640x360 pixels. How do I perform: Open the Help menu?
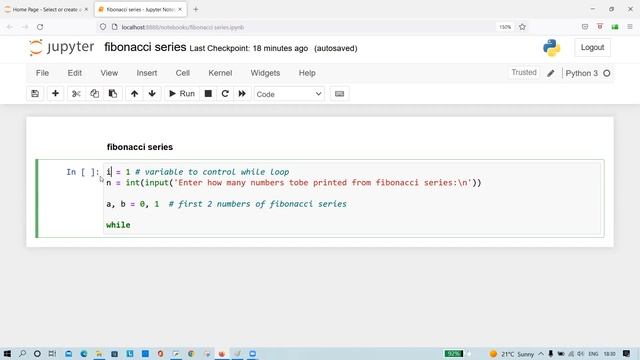click(307, 73)
